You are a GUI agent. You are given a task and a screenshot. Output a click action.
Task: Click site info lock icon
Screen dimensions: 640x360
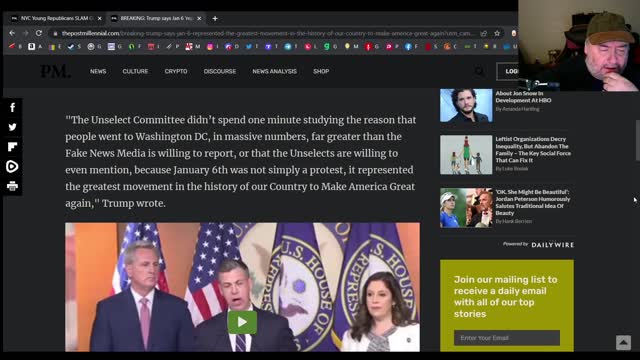coord(56,33)
